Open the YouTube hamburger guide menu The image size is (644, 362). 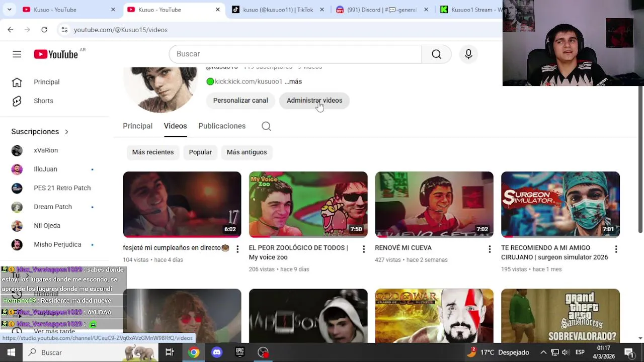click(17, 54)
